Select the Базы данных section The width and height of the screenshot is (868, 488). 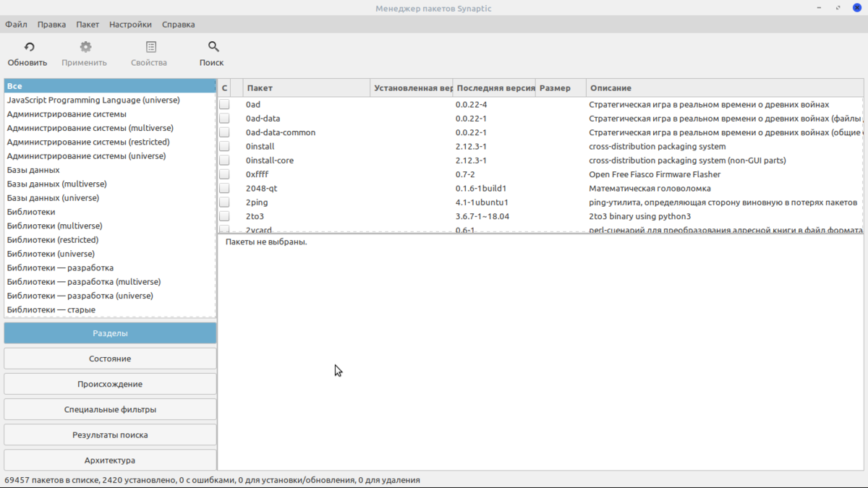110,170
